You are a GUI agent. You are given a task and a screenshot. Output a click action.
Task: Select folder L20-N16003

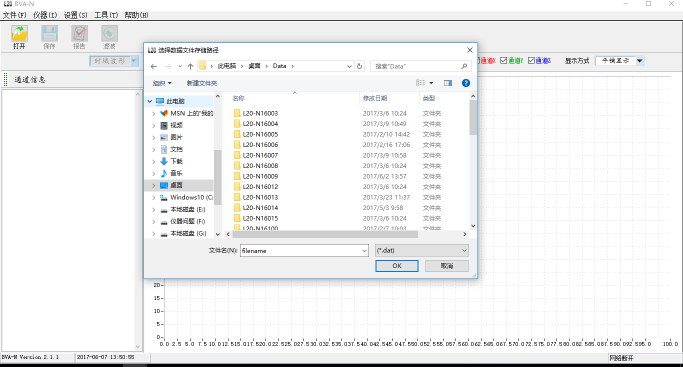[x=260, y=113]
